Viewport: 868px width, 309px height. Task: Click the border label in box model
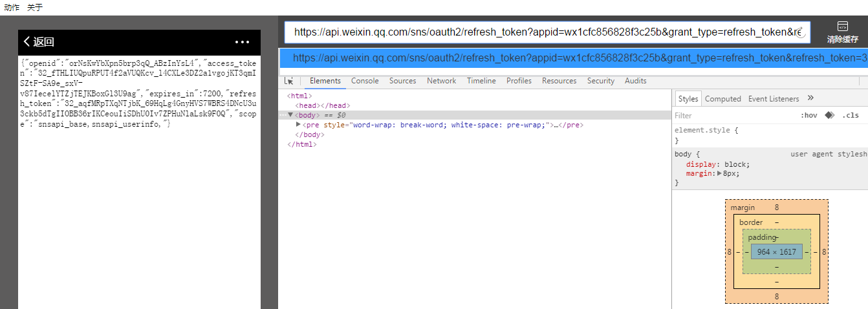[750, 222]
